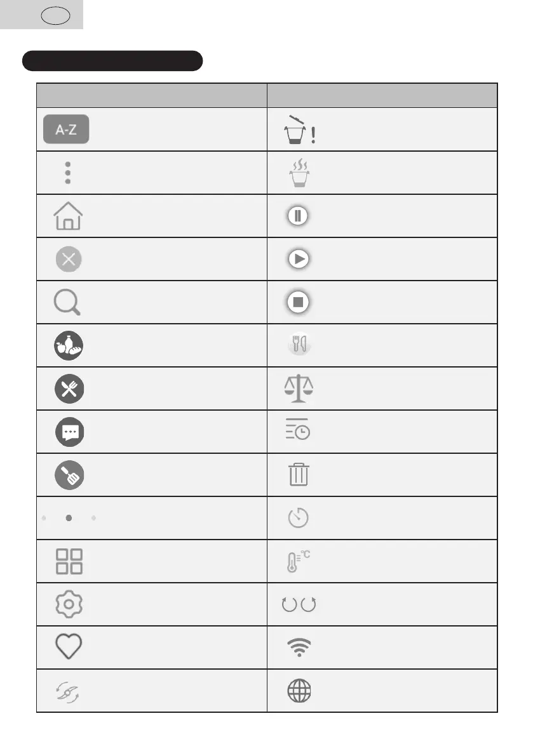The width and height of the screenshot is (533, 756).
Task: Click the round X close icon
Action: point(68,259)
